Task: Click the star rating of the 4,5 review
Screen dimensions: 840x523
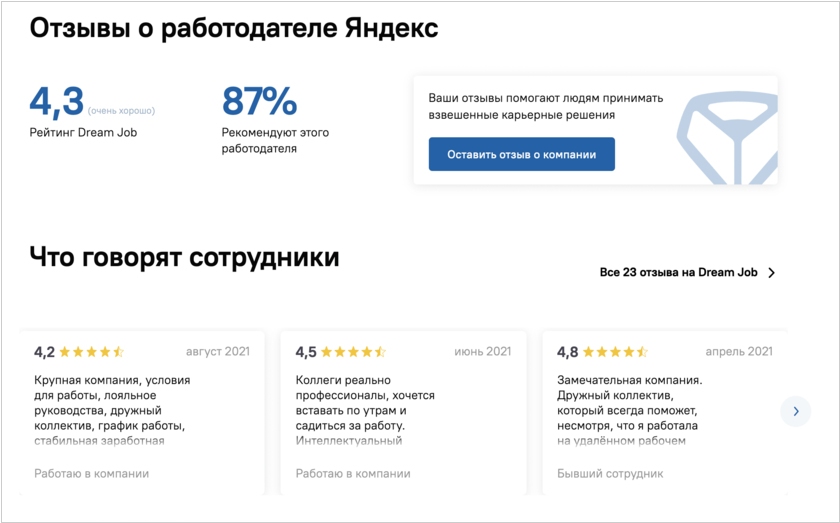Action: point(354,352)
